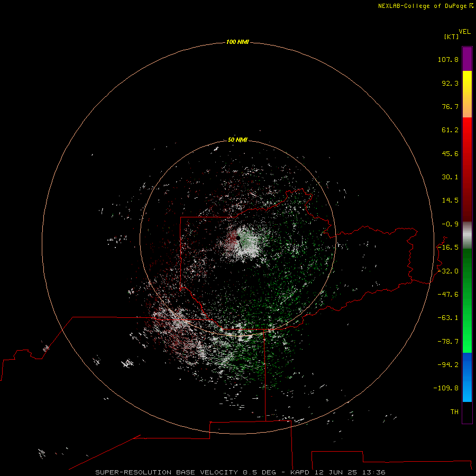Click the -32.0 velocity scale value

[x=448, y=271]
